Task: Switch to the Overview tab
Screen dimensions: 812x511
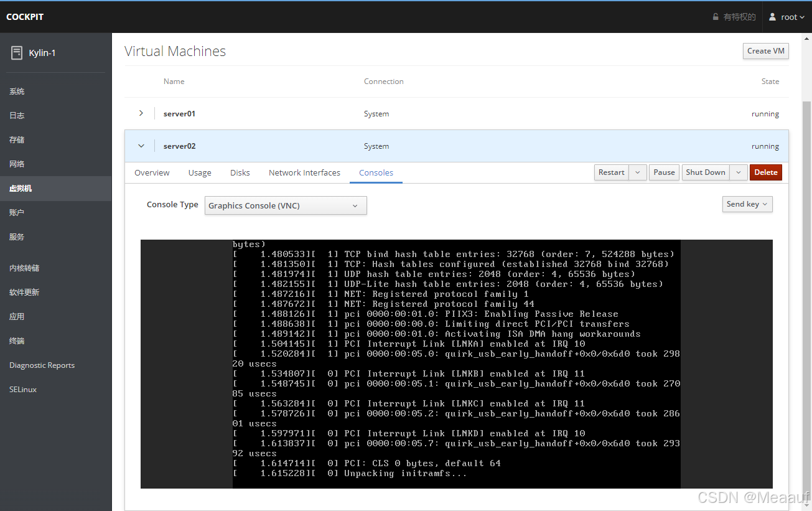Action: [x=152, y=172]
